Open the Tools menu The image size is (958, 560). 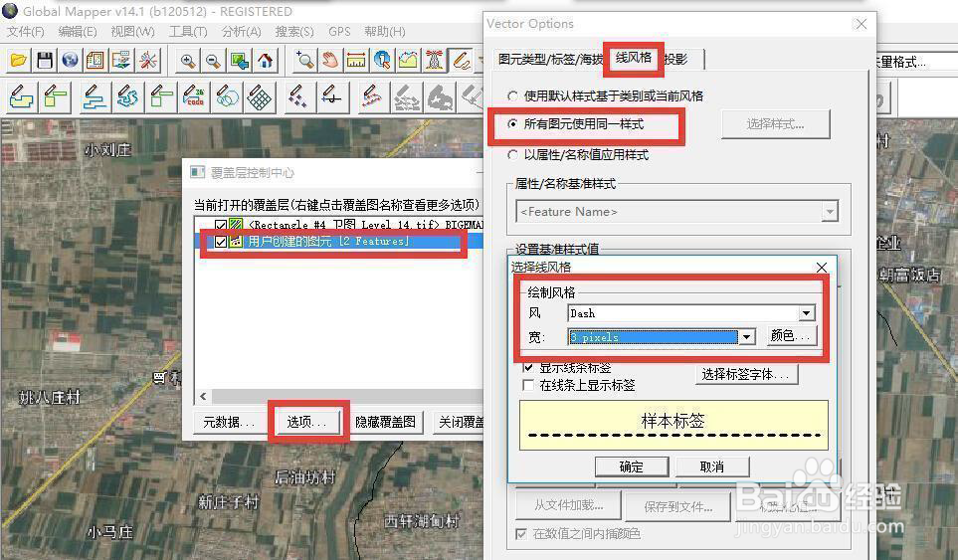tap(188, 31)
